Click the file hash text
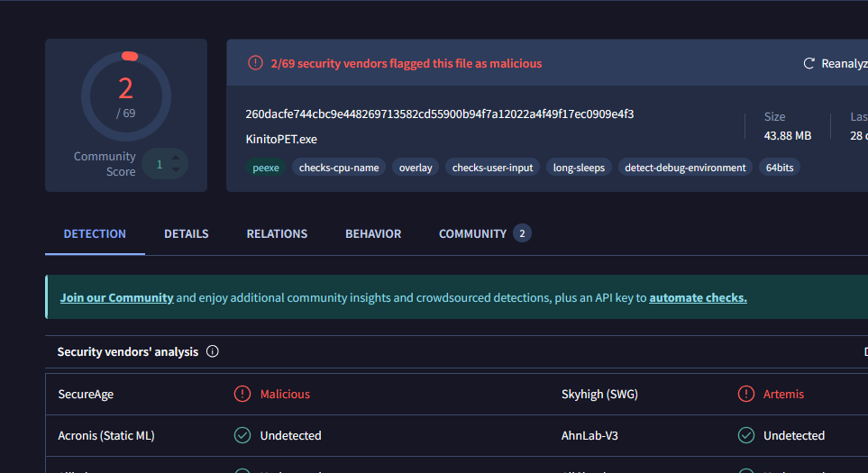Viewport: 868px width, 473px height. [439, 114]
